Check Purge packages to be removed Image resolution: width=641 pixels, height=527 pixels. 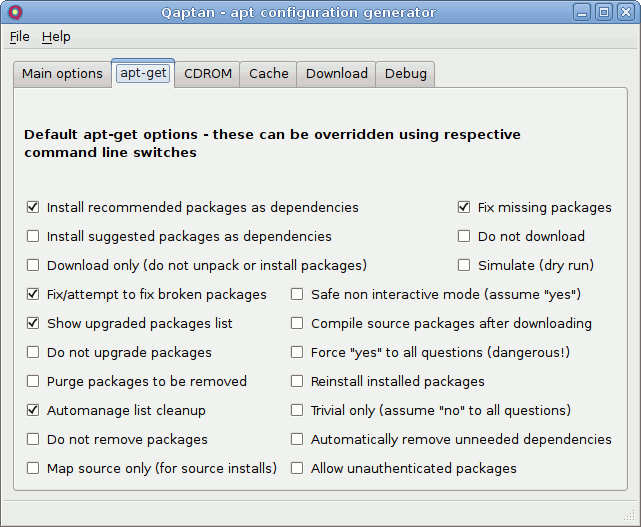[33, 381]
